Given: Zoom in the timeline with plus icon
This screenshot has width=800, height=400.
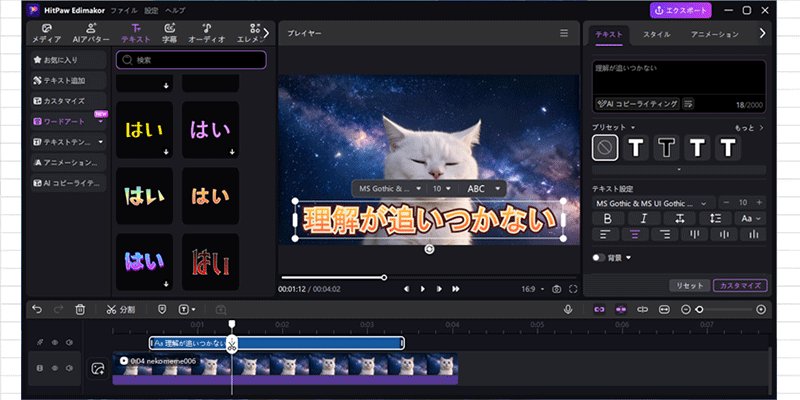Looking at the screenshot, I should pos(761,310).
